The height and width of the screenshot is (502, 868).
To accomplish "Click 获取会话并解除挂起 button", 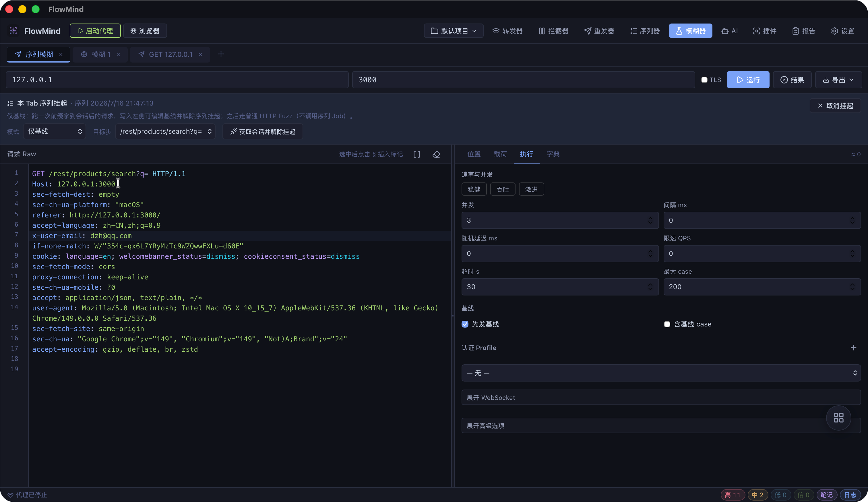I will 262,132.
